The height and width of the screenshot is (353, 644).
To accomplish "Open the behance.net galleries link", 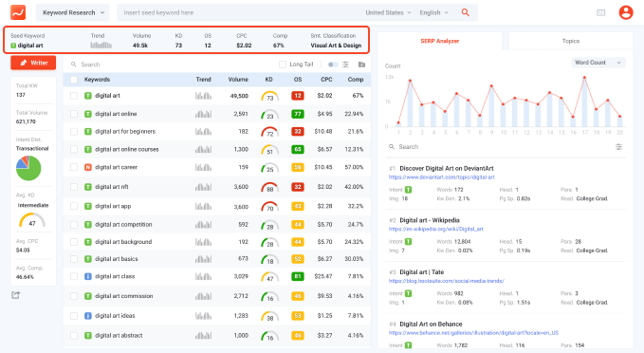I will coord(473,333).
